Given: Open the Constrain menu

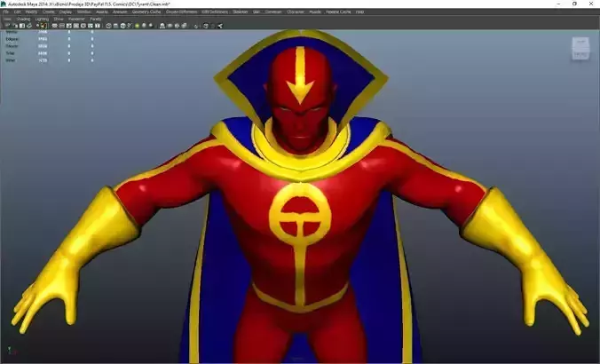Looking at the screenshot, I should click(273, 12).
